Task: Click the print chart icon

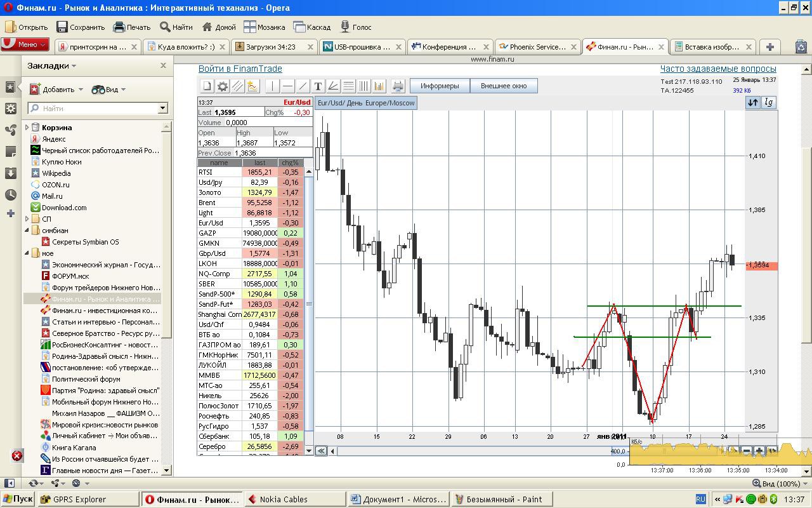Action: pyautogui.click(x=398, y=86)
